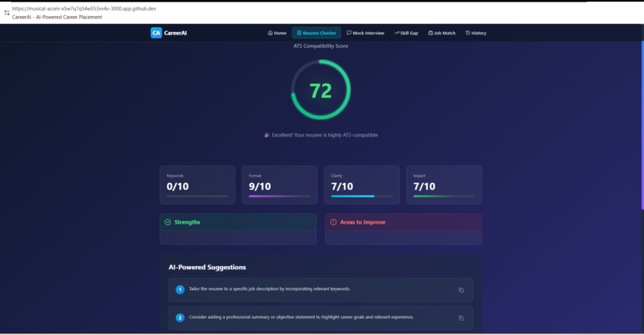Image resolution: width=644 pixels, height=335 pixels.
Task: Copy the second suggestion about professional summary
Action: (x=461, y=318)
